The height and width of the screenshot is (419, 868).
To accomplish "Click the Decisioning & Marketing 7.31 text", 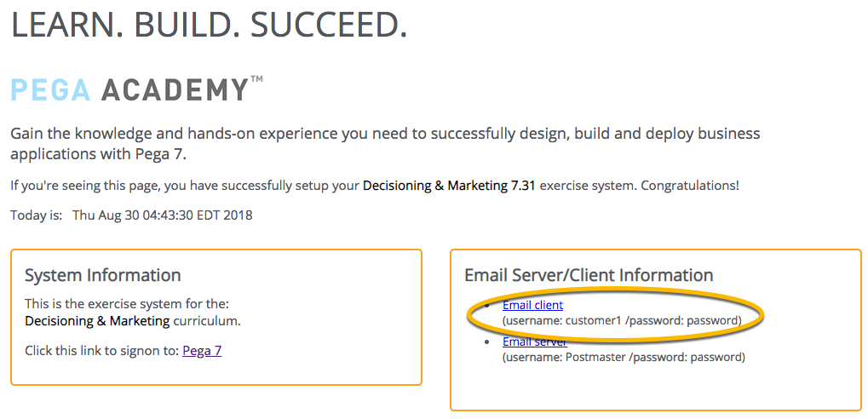I will [449, 186].
